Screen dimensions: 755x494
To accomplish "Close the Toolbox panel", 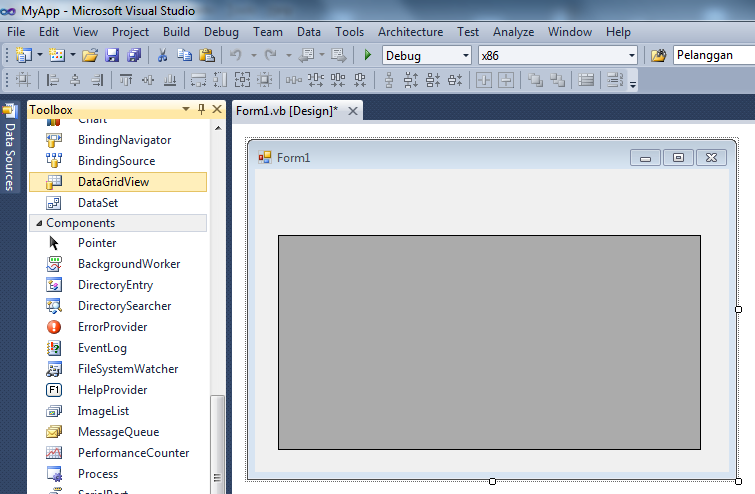I will point(217,109).
